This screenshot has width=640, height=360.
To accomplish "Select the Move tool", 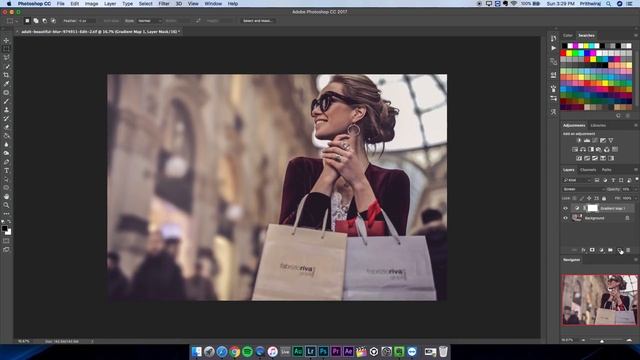I will (6, 40).
